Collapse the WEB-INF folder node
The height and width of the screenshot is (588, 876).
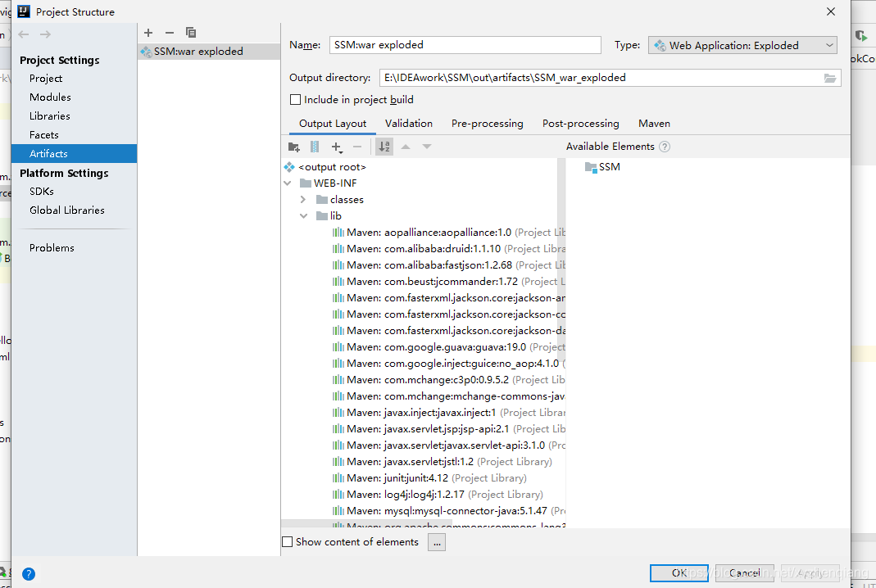(287, 183)
